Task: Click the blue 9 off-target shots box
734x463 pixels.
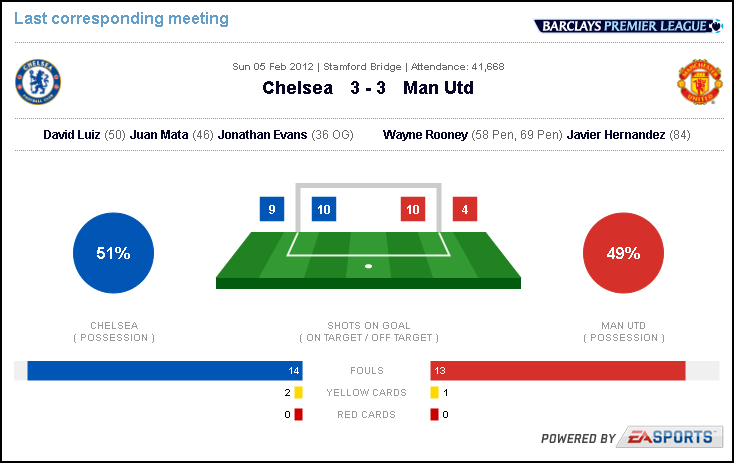Action: (272, 209)
